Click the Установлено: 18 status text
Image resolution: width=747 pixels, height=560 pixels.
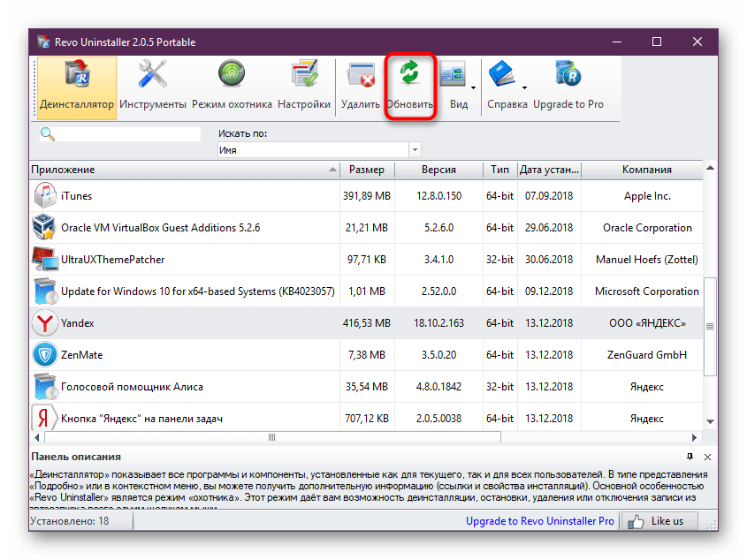[70, 521]
